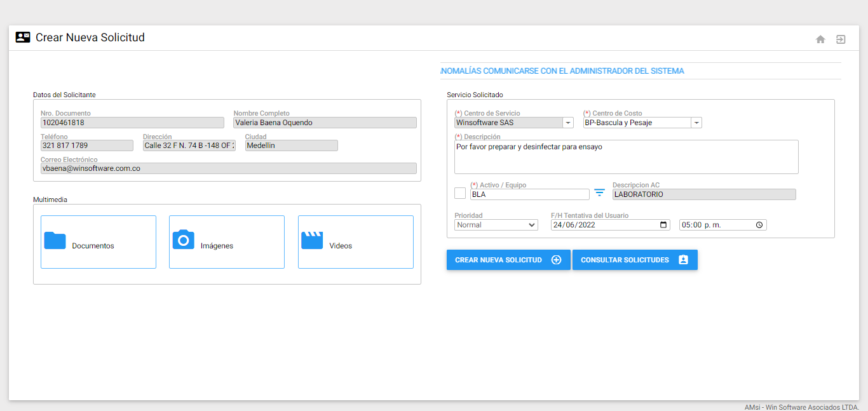Click the Consultar Solicitudes button
Image resolution: width=868 pixels, height=411 pixels.
pyautogui.click(x=635, y=260)
